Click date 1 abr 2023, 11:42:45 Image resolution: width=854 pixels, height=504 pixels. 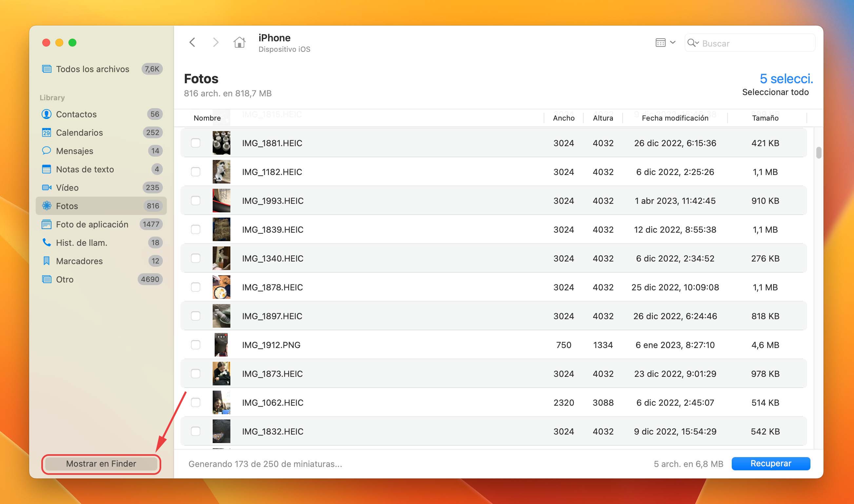click(675, 201)
